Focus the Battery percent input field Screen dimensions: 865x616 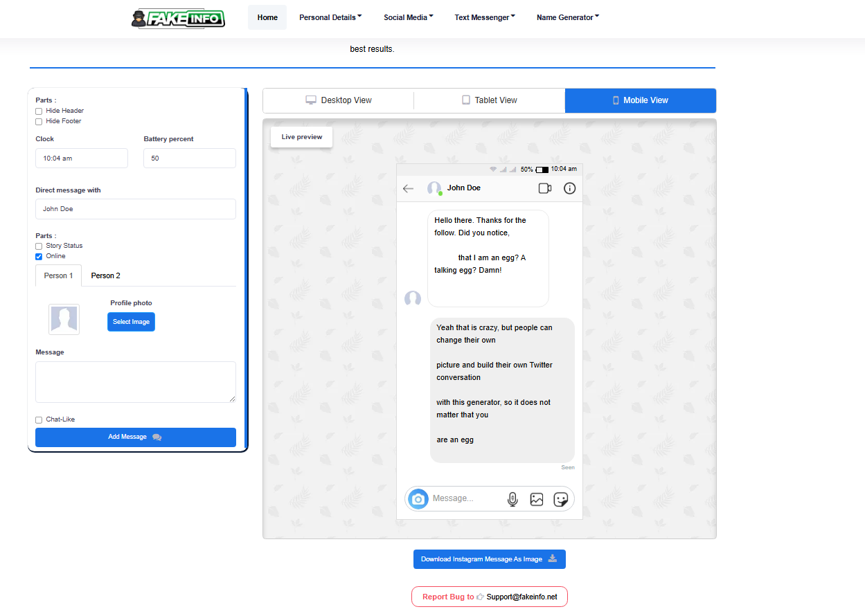pos(190,158)
